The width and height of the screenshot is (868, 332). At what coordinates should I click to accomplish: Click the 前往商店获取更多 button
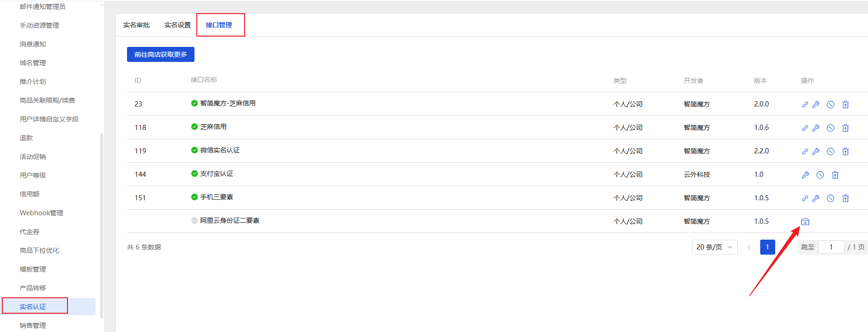point(161,54)
